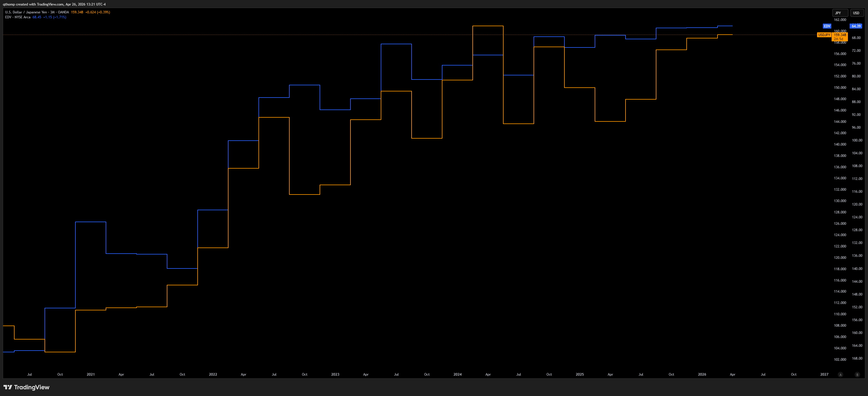Click the 159.348 current price tag
The image size is (868, 396).
[x=840, y=35]
